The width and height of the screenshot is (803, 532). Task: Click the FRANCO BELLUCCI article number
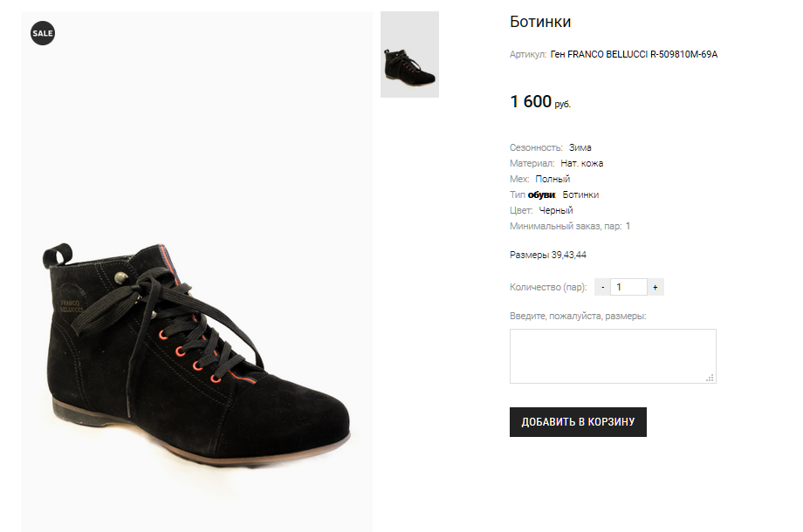(634, 54)
